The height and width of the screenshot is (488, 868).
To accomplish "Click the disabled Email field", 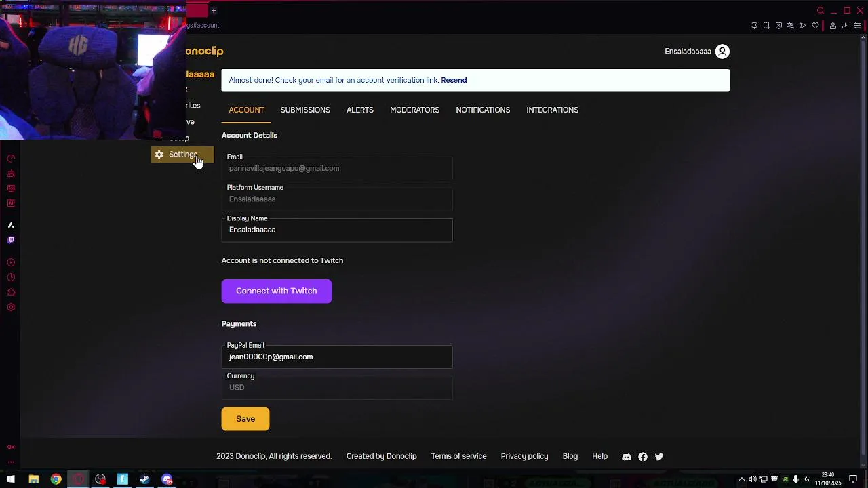I will pyautogui.click(x=337, y=168).
